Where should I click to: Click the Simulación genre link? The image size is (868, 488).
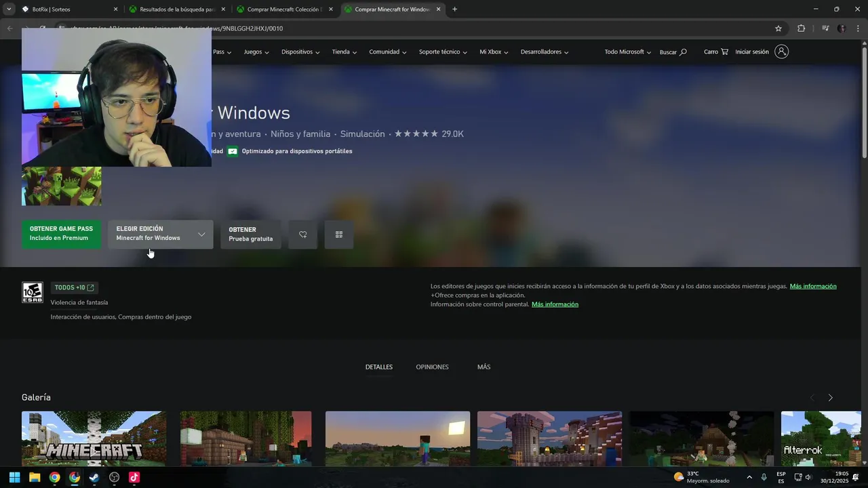(363, 134)
